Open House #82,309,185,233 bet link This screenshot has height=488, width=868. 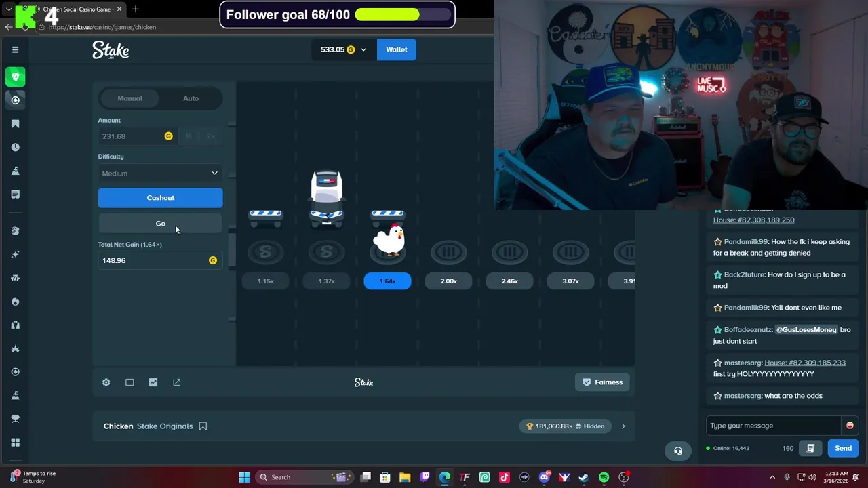tap(805, 363)
